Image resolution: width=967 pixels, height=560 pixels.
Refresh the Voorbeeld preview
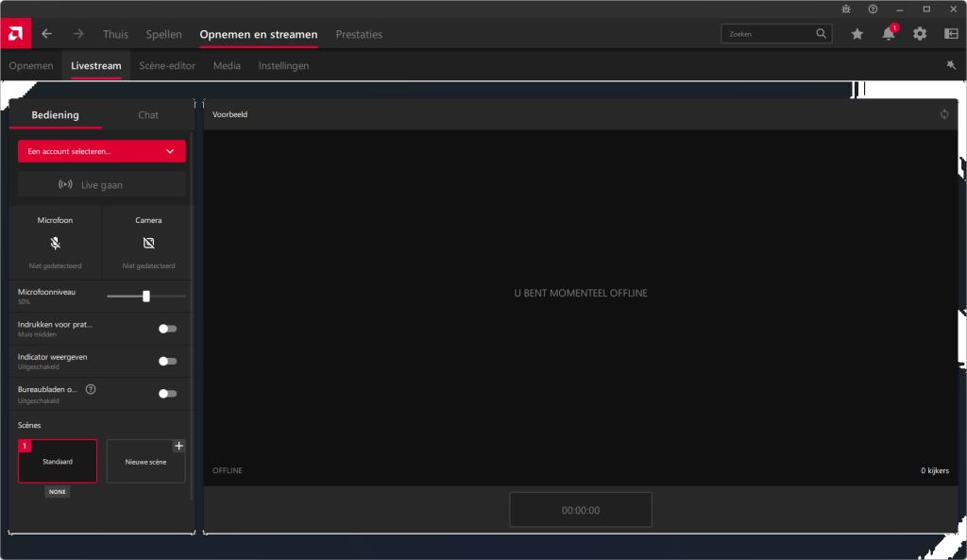point(943,114)
